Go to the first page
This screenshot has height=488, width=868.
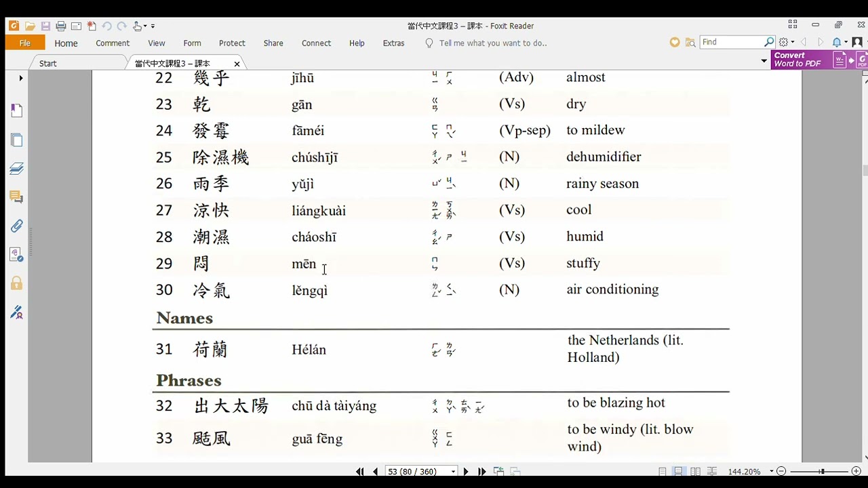coord(360,471)
